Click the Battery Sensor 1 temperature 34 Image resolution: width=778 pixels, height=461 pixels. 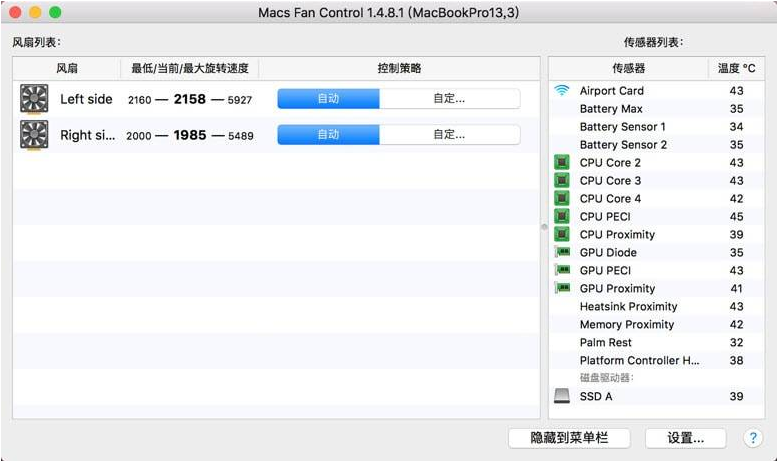pyautogui.click(x=736, y=127)
